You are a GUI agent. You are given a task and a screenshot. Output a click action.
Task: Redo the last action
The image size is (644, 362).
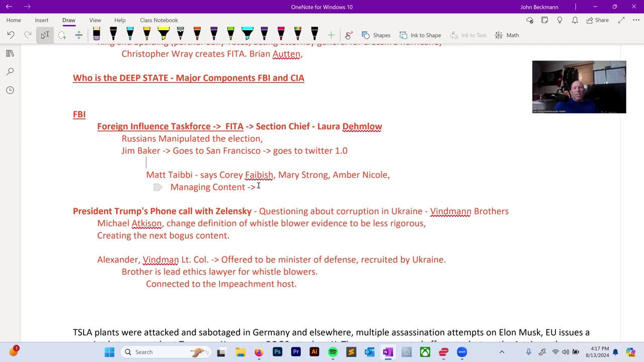pyautogui.click(x=28, y=35)
